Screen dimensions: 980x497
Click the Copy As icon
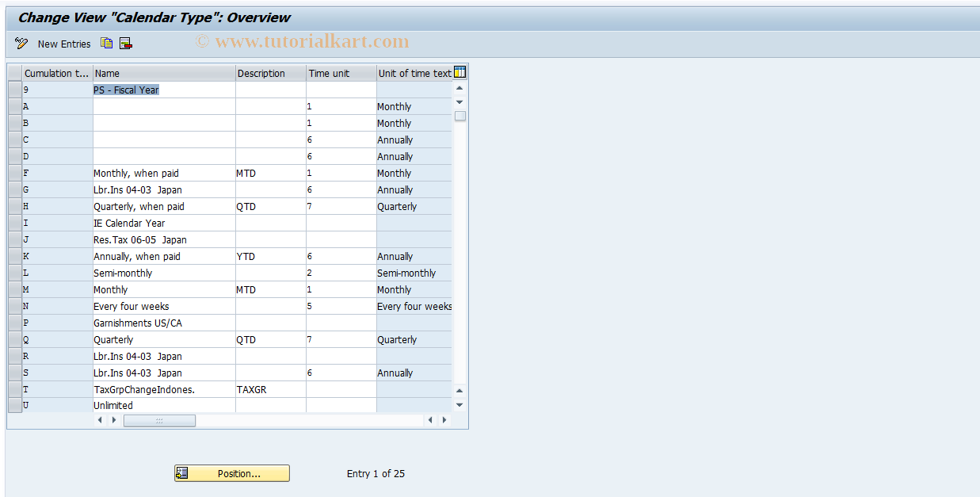click(107, 44)
